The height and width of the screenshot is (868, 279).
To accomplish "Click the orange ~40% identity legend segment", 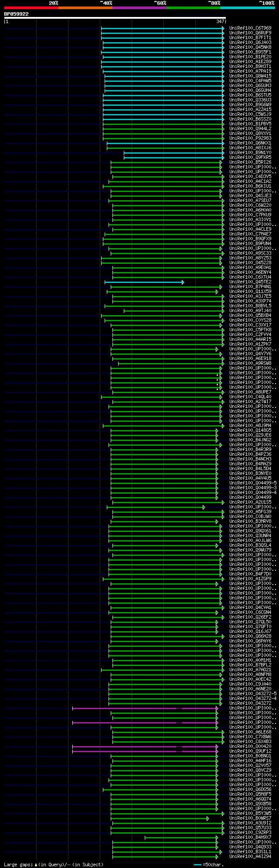I will pyautogui.click(x=85, y=8).
